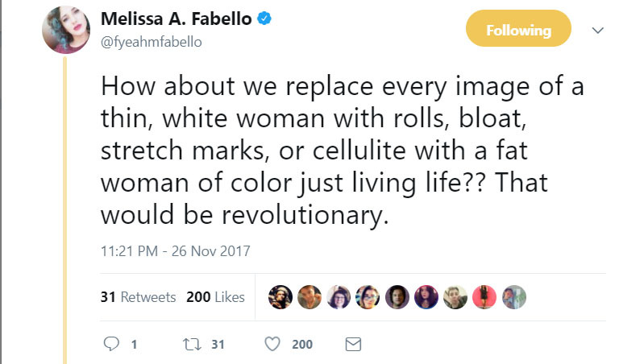Open the 11:21 PM - 26 Nov 2017 timestamp
This screenshot has height=364, width=644.
[176, 250]
